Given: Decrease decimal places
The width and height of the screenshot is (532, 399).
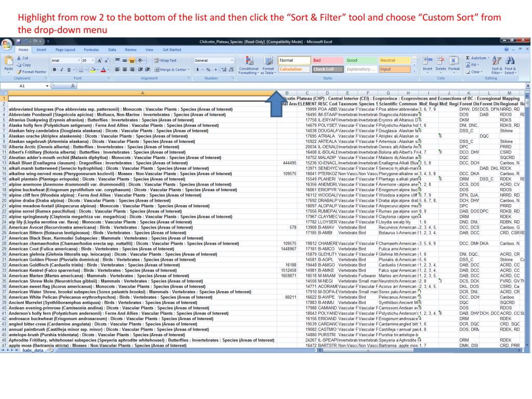Looking at the screenshot, I should click(231, 70).
